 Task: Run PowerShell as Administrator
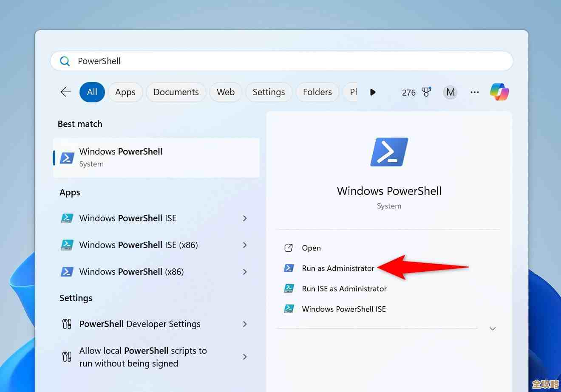pos(338,268)
